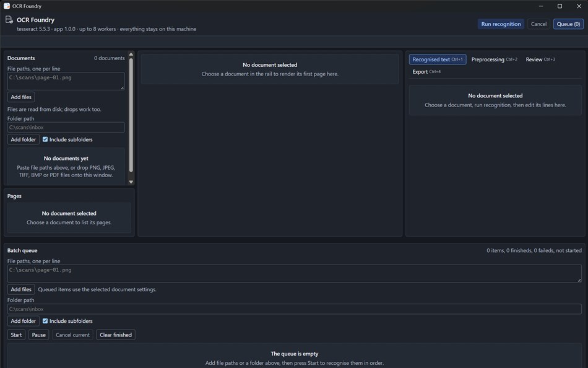The width and height of the screenshot is (588, 368).
Task: Click the '0 documents' count text
Action: [x=109, y=58]
